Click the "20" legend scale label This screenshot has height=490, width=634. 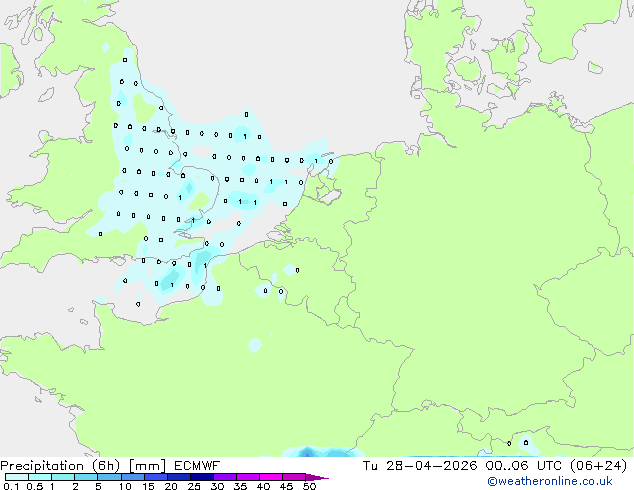coord(171,486)
